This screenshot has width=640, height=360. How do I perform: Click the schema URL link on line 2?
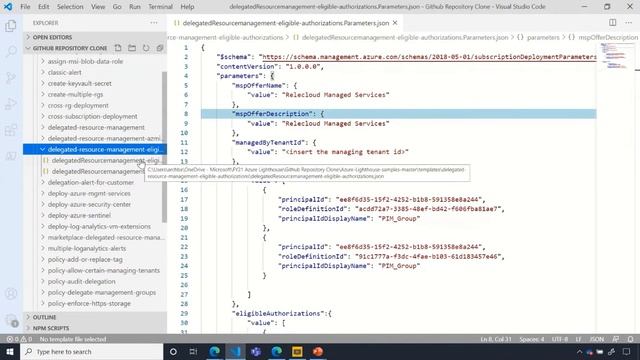pyautogui.click(x=429, y=57)
